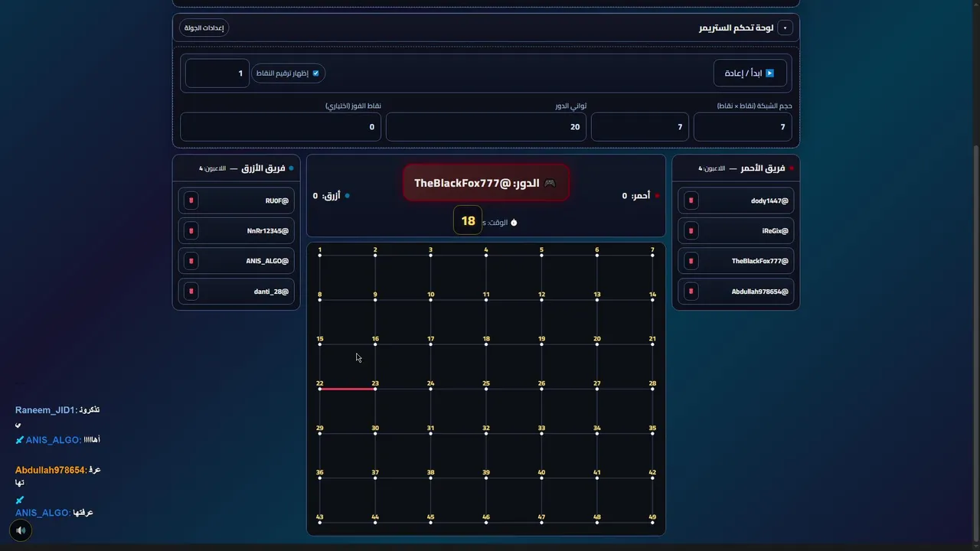The height and width of the screenshot is (551, 980).
Task: Click the أزرق: 0 score label
Action: click(x=332, y=196)
